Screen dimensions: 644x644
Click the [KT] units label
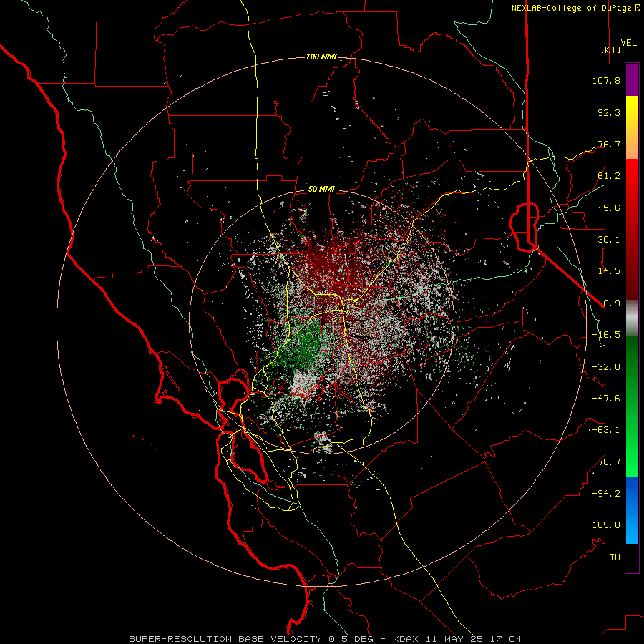tap(610, 49)
